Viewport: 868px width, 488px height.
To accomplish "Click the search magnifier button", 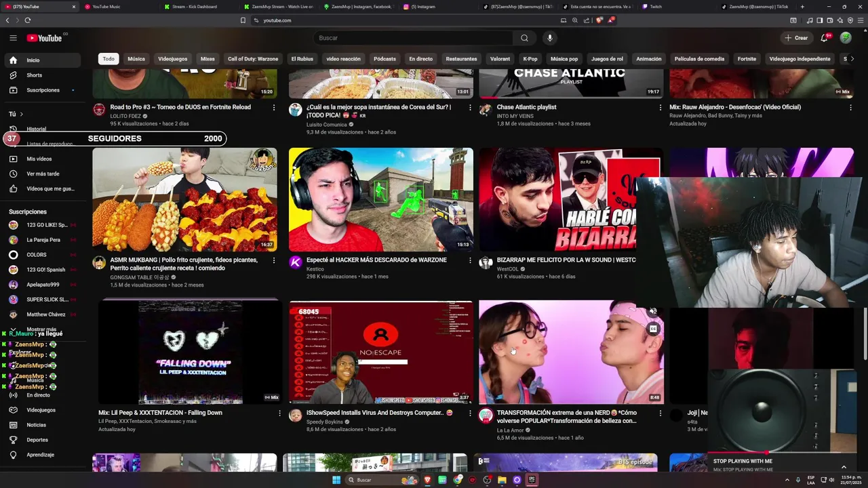I will [x=524, y=38].
